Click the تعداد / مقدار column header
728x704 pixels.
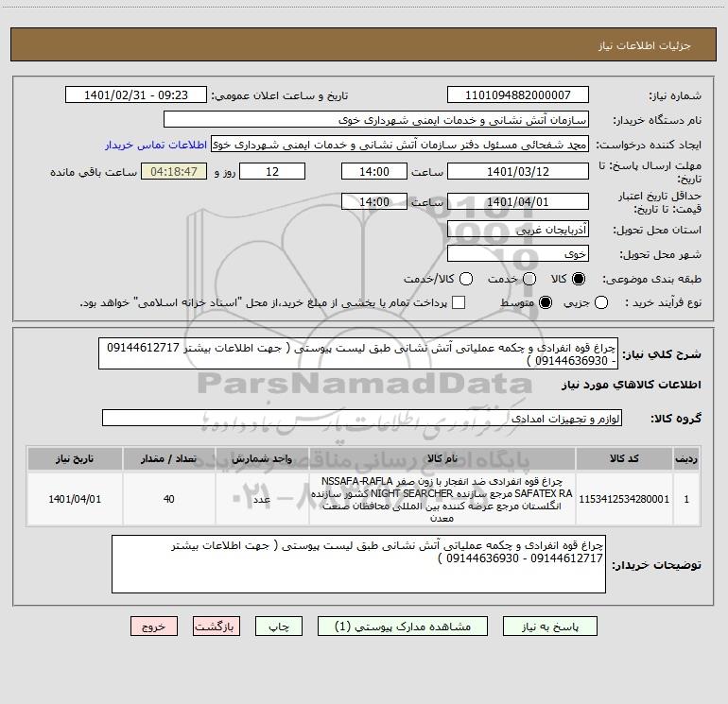[168, 458]
